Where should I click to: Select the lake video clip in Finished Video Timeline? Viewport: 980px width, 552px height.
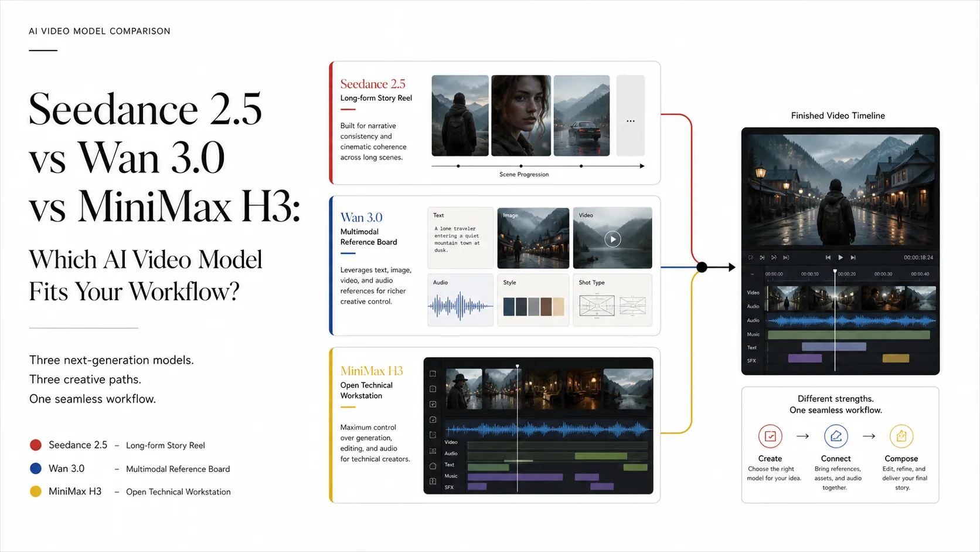921,298
